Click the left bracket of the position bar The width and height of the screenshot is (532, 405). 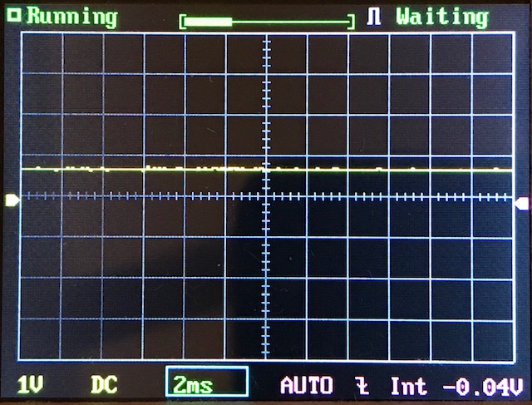[x=183, y=22]
